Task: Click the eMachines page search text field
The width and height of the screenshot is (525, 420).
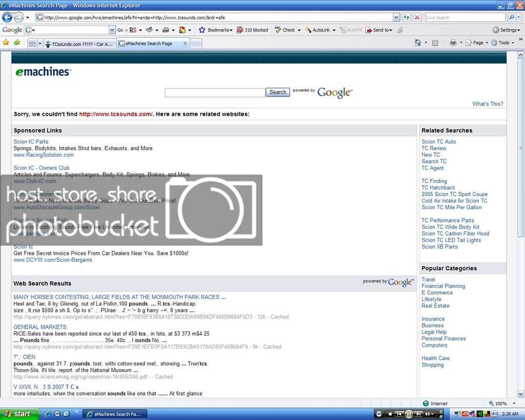Action: [215, 92]
